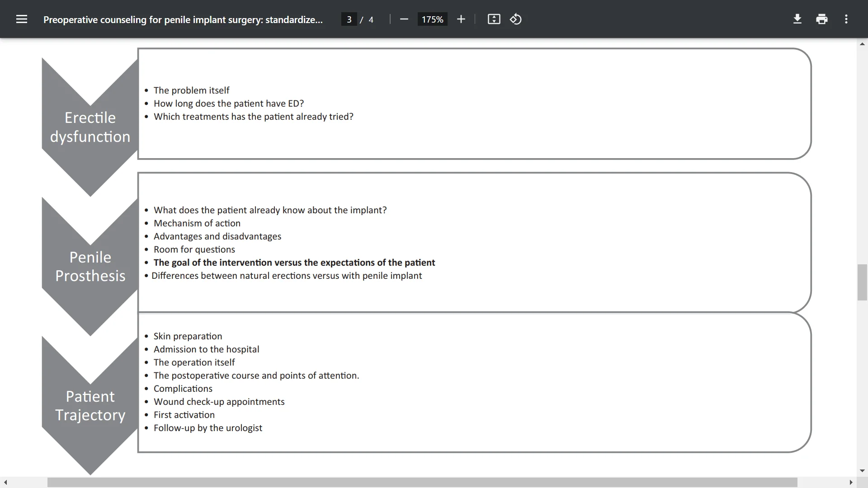Download the PDF document
Image resolution: width=868 pixels, height=488 pixels.
(797, 19)
